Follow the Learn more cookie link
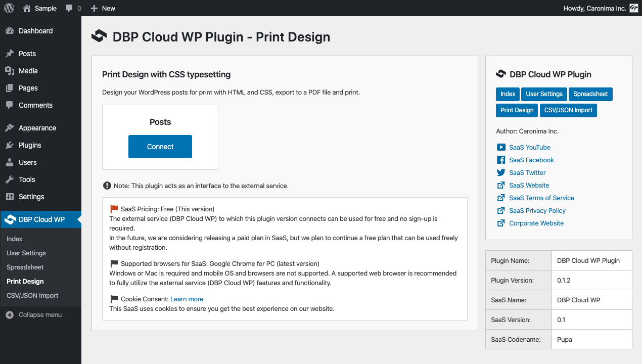Image resolution: width=642 pixels, height=364 pixels. [x=187, y=299]
